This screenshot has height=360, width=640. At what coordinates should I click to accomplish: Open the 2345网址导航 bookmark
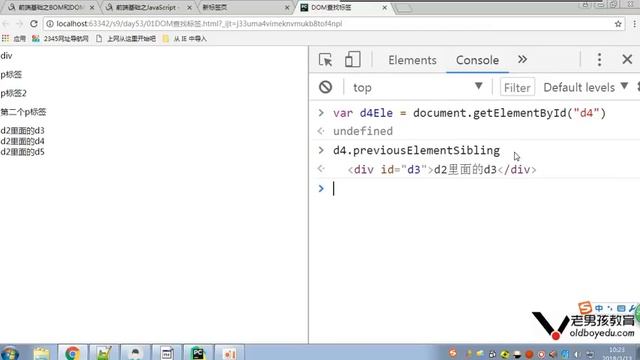[60, 39]
